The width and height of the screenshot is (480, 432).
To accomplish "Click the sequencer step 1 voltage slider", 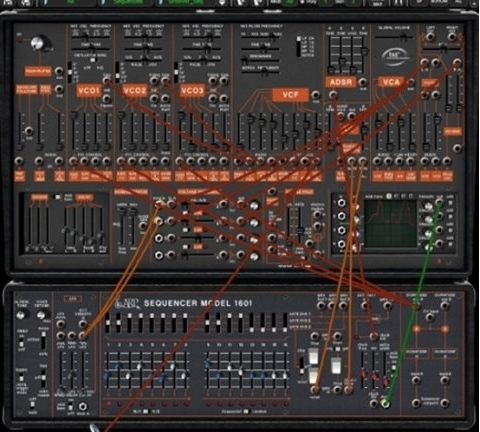I will [x=107, y=370].
